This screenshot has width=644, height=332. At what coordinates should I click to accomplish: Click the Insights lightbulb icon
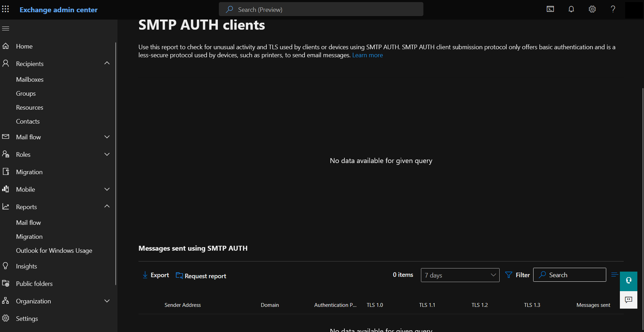click(x=6, y=266)
